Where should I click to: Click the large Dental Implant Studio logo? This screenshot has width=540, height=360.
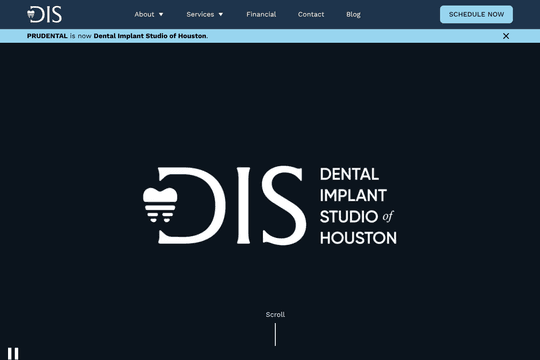click(x=270, y=206)
